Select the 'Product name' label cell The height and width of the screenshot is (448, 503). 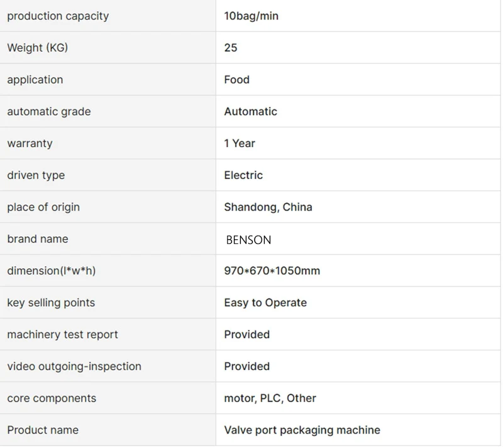pyautogui.click(x=108, y=430)
